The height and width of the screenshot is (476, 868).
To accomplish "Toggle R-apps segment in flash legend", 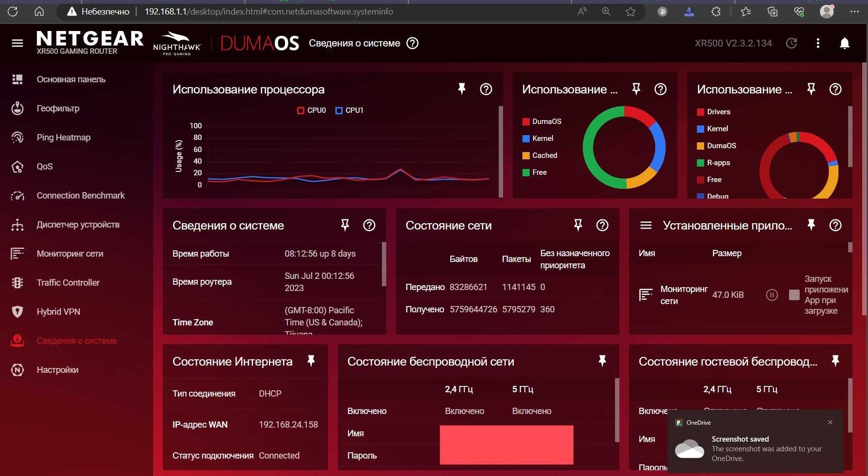I will click(x=713, y=163).
